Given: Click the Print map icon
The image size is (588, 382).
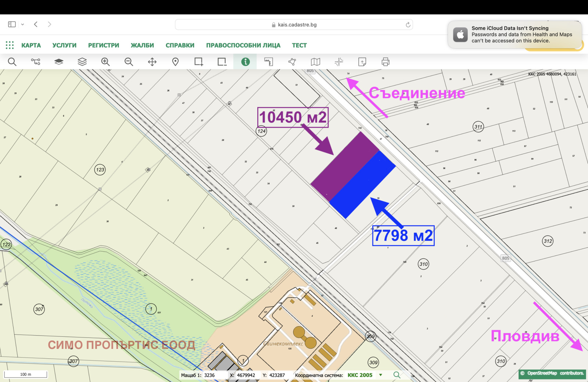Looking at the screenshot, I should pos(385,62).
